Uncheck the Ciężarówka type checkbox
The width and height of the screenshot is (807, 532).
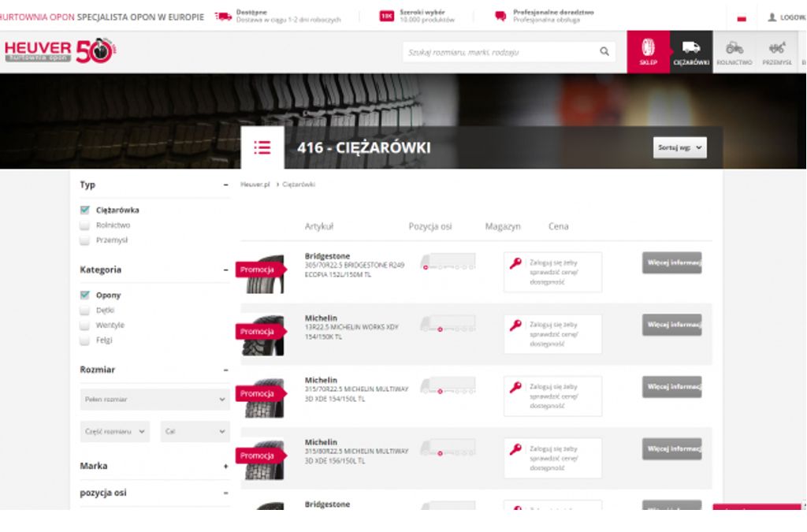[x=85, y=210]
